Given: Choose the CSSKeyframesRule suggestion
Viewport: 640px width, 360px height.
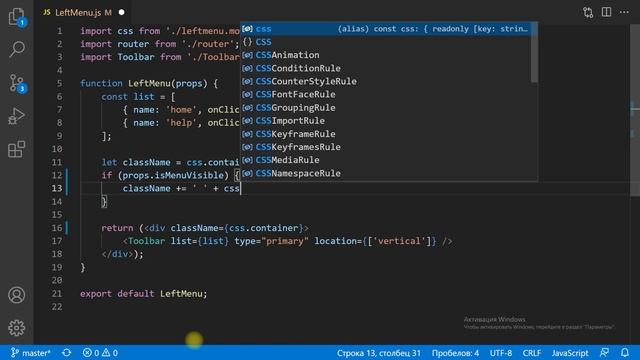Looking at the screenshot, I should pos(386,147).
